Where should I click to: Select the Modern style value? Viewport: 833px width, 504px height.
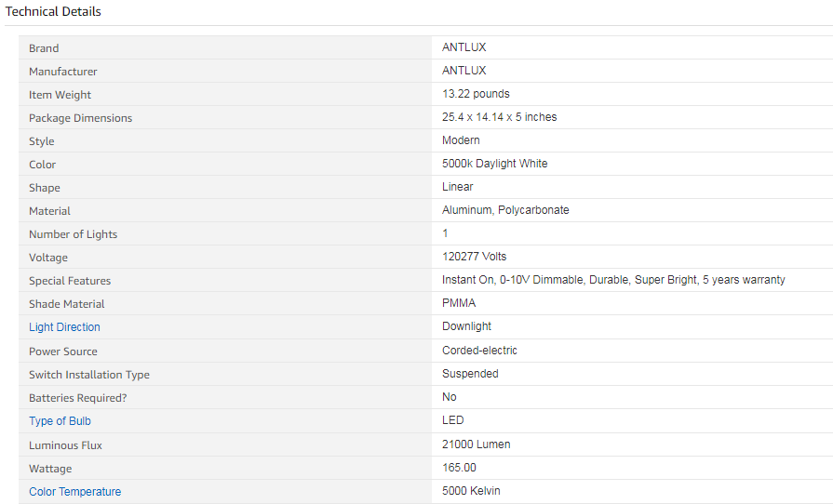pyautogui.click(x=461, y=140)
